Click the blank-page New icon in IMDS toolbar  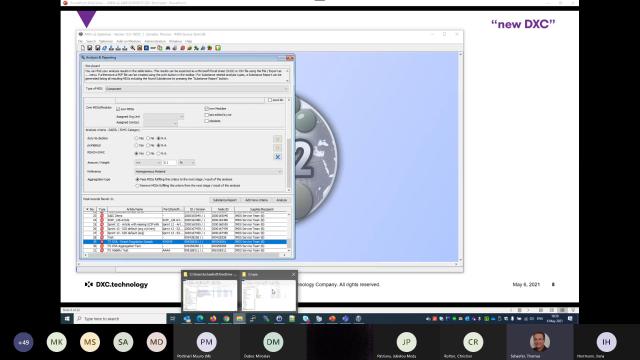click(83, 48)
